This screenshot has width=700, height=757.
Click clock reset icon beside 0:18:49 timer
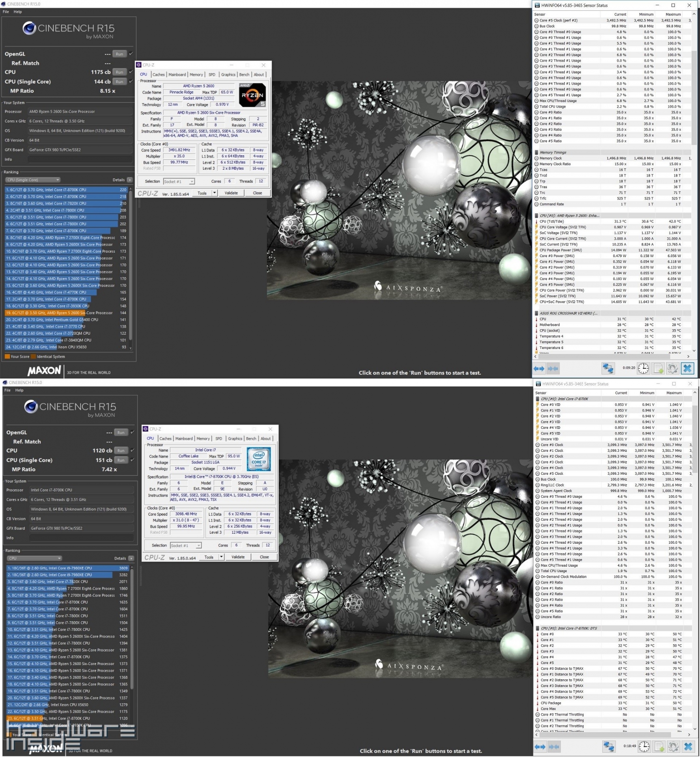pyautogui.click(x=644, y=746)
